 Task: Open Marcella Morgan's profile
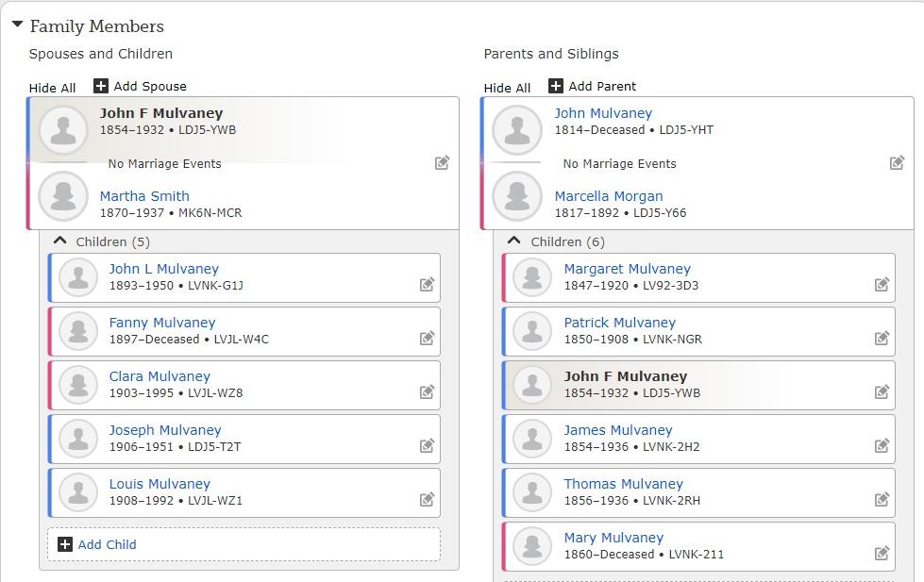[609, 196]
